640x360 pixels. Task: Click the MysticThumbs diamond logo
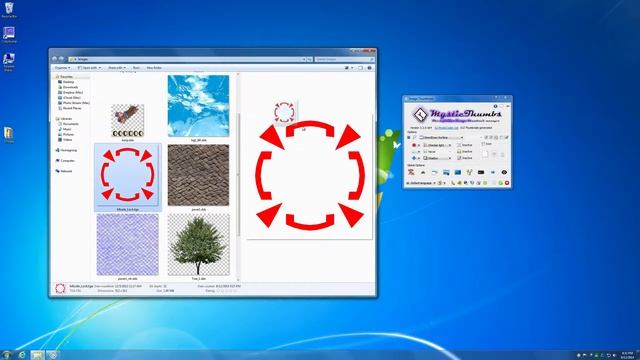420,115
